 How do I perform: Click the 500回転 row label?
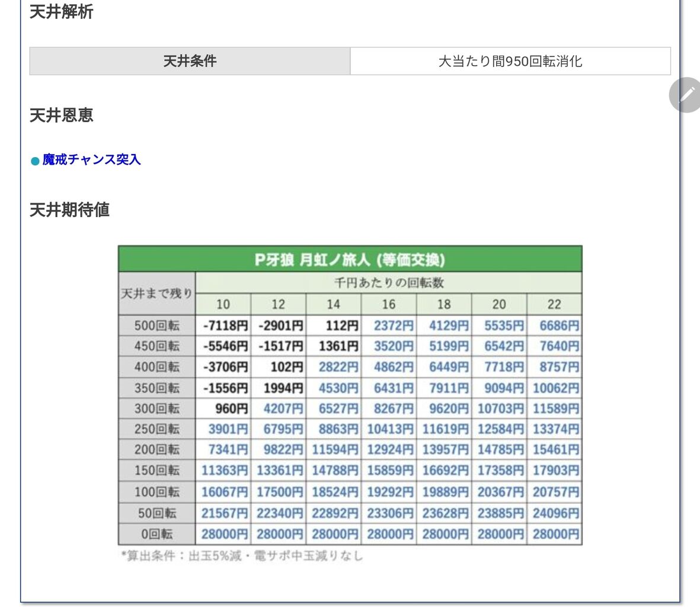pos(156,325)
